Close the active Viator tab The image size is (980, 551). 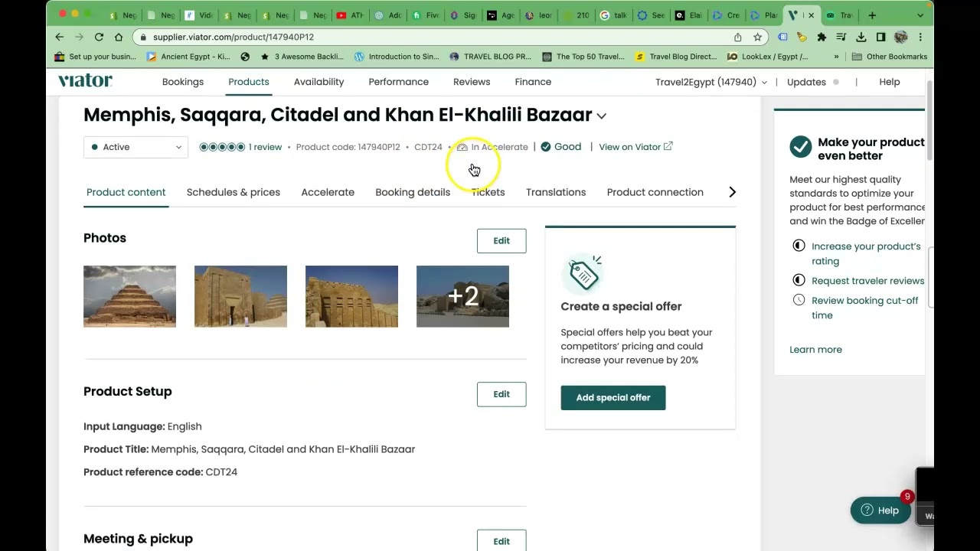click(x=811, y=15)
